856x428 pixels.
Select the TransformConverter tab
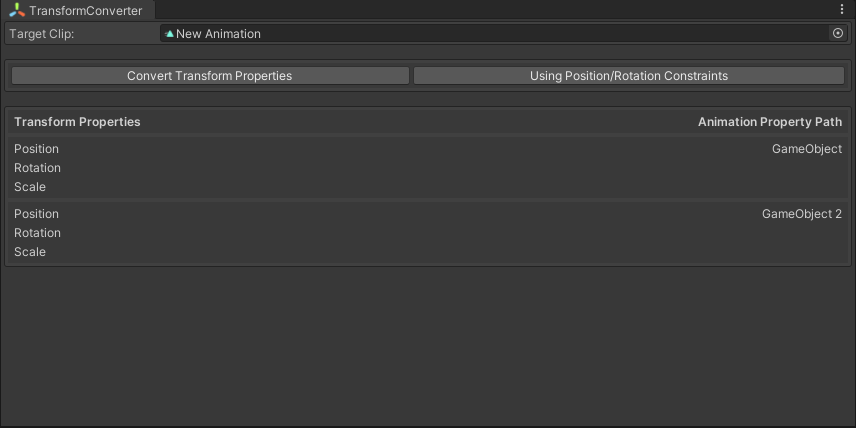click(85, 10)
